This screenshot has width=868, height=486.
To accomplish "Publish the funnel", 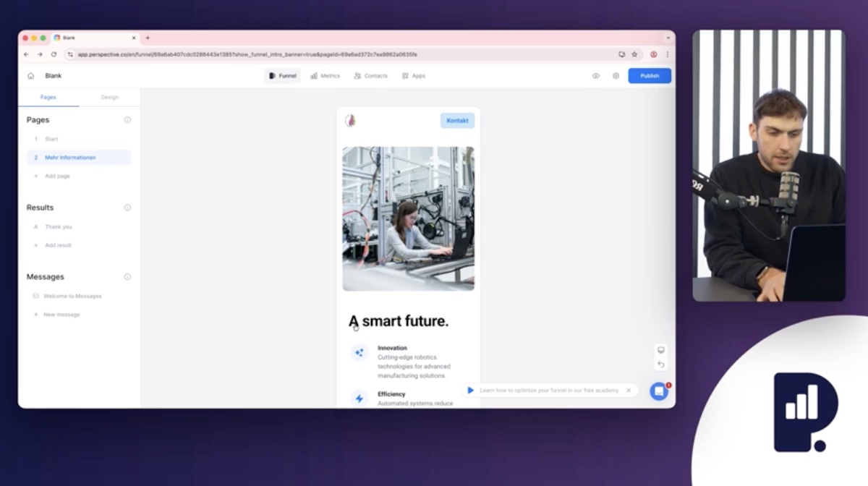I will pos(650,76).
